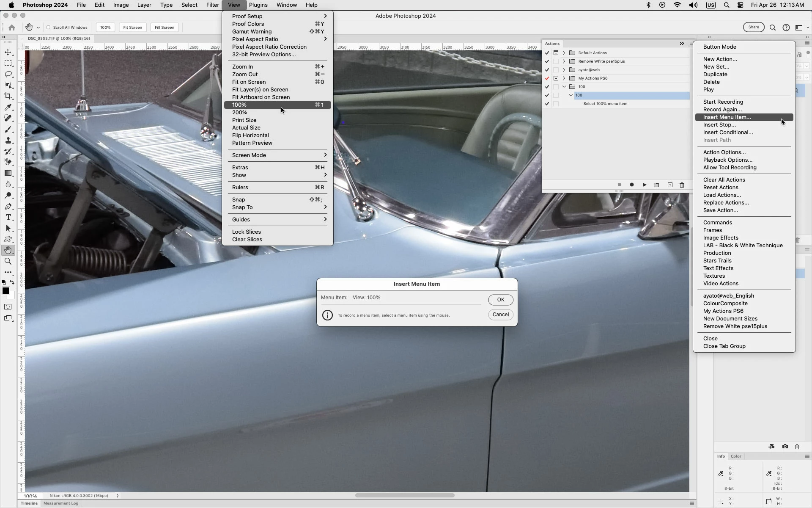The height and width of the screenshot is (508, 812).
Task: Select the Horizontal Type tool
Action: coord(8,217)
